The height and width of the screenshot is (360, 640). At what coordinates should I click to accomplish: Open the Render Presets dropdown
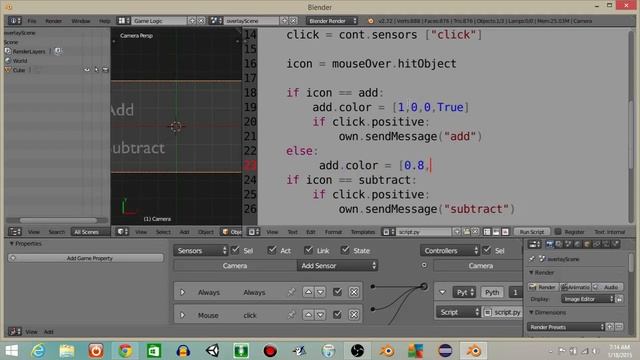(x=566, y=327)
